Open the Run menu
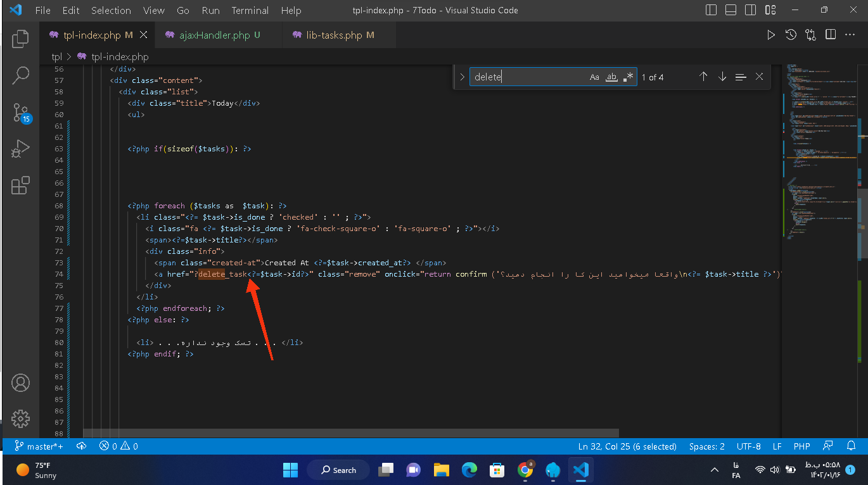The height and width of the screenshot is (485, 868). (210, 10)
